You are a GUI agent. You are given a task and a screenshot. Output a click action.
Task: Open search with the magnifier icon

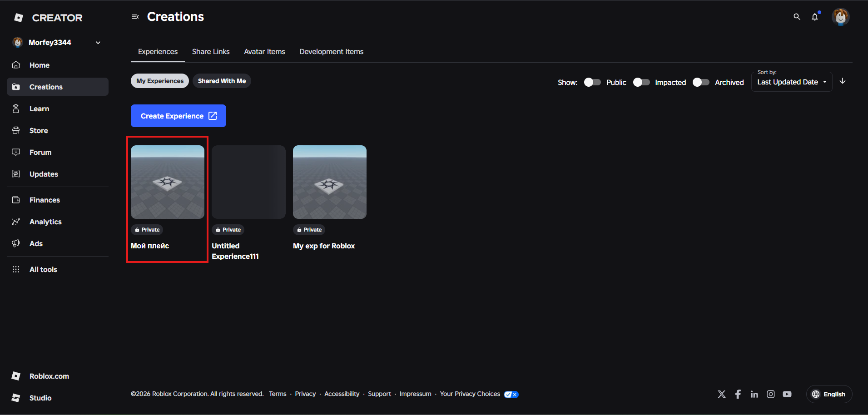pos(797,17)
